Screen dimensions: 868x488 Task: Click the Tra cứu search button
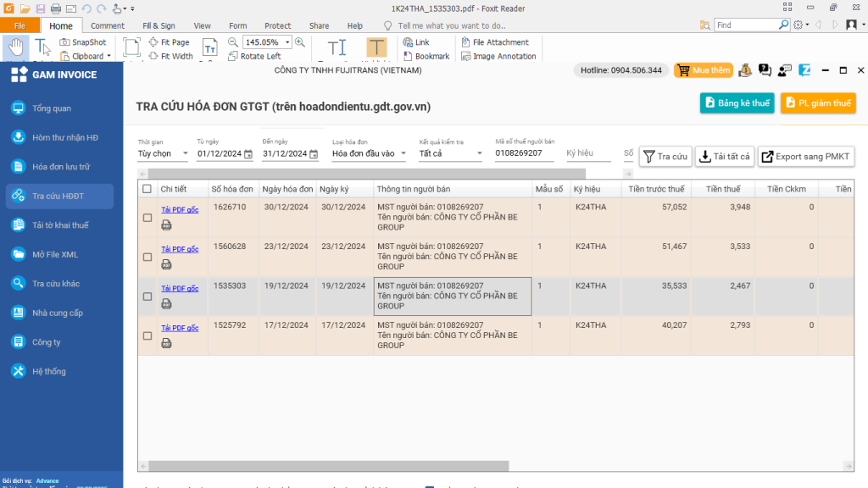tap(665, 157)
